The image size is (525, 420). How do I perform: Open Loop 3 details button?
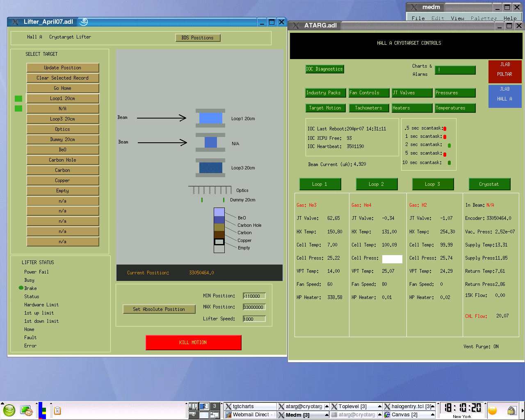coord(433,184)
